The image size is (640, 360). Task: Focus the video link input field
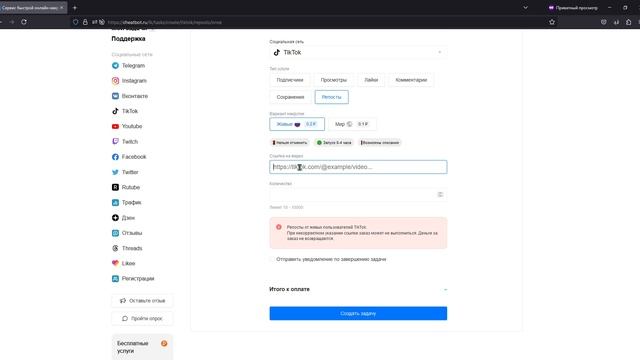[358, 167]
